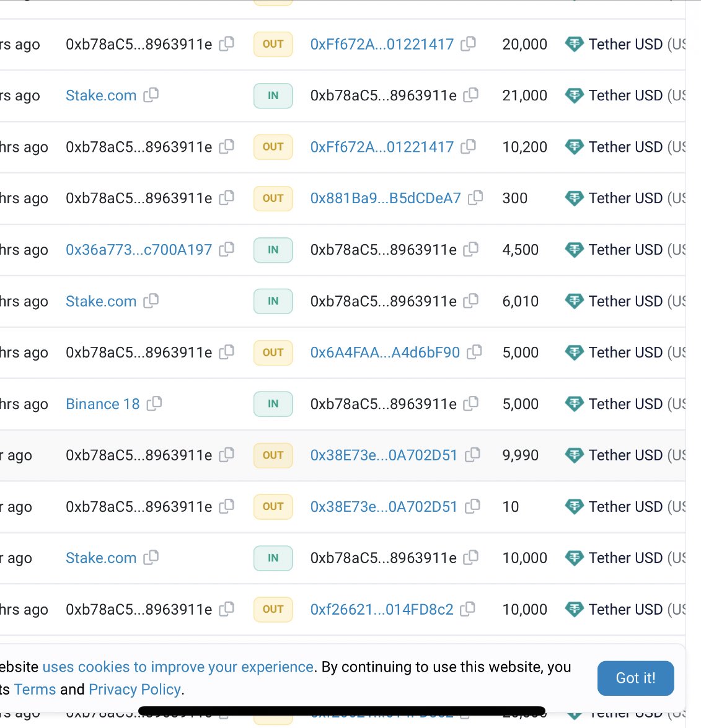Click Tether icon in the 300 row
This screenshot has width=701, height=728.
coord(574,199)
